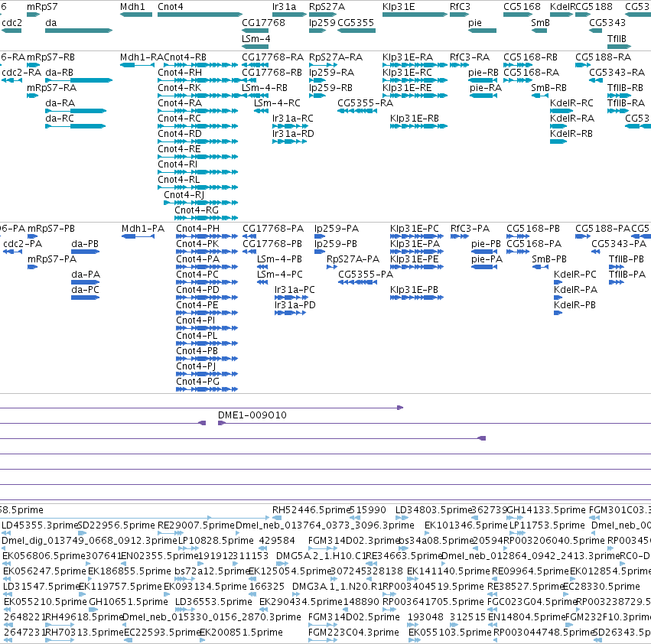The height and width of the screenshot is (644, 651).
Task: Select EST EC28330.5prime
Action: click(601, 587)
